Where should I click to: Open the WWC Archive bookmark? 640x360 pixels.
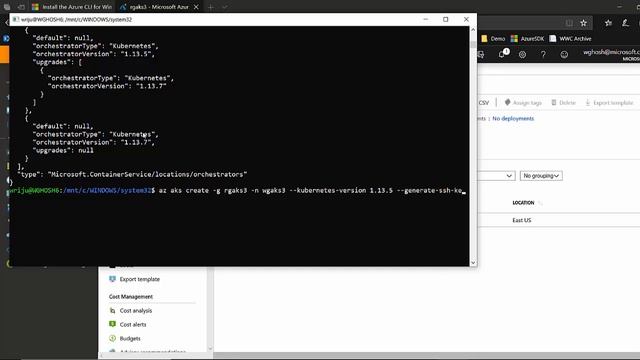pos(570,38)
